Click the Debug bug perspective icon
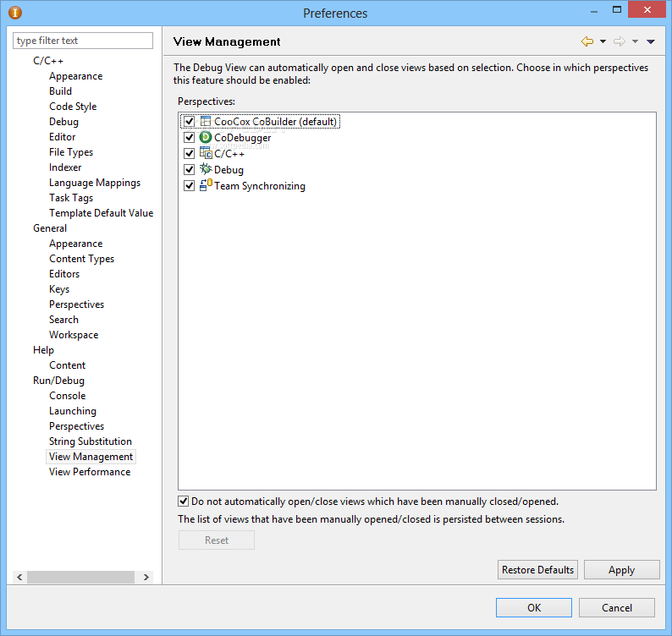 coord(206,169)
